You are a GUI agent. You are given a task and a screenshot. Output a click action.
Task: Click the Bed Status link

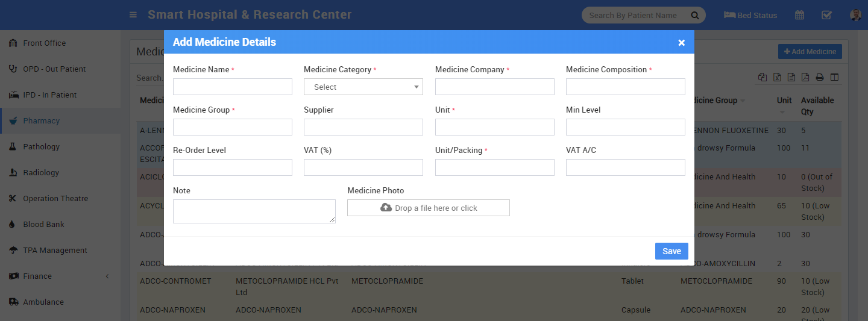(750, 15)
